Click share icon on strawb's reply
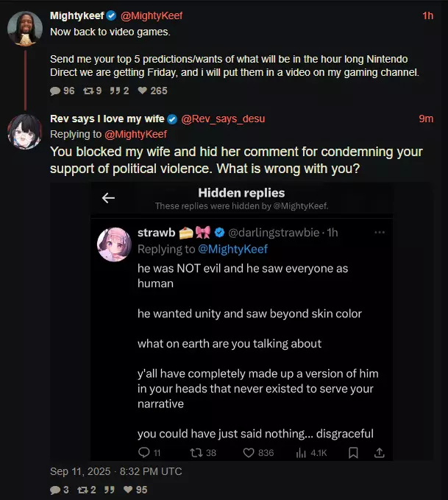 point(379,452)
